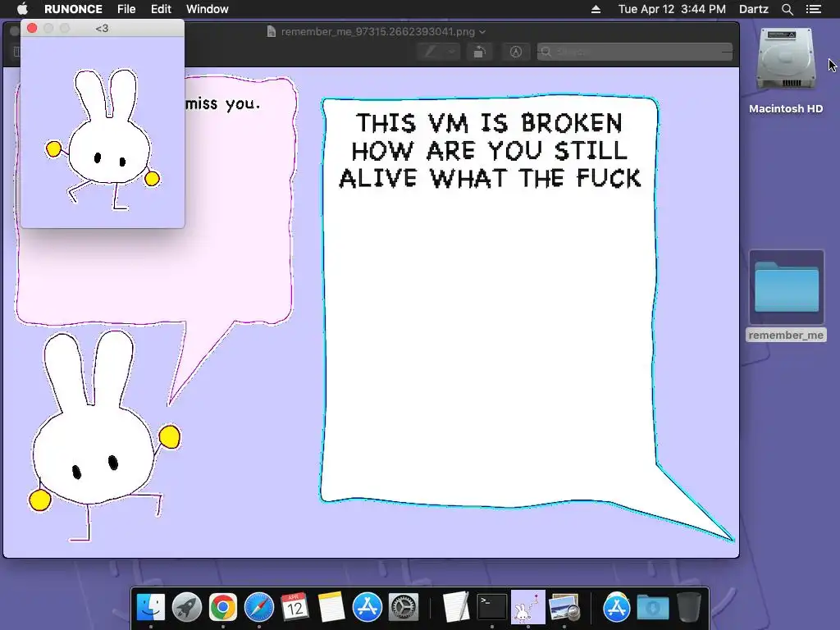
Task: Open Notification Center list icon
Action: [x=814, y=9]
